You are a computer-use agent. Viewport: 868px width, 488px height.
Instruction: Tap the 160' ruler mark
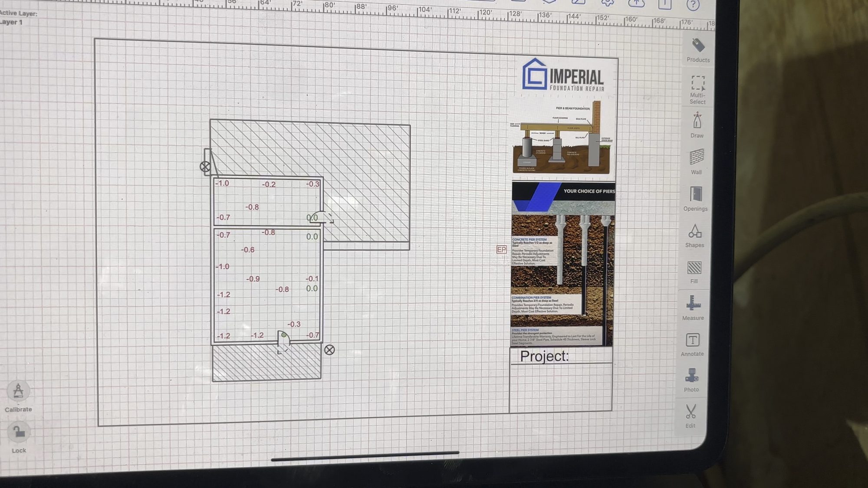point(631,20)
